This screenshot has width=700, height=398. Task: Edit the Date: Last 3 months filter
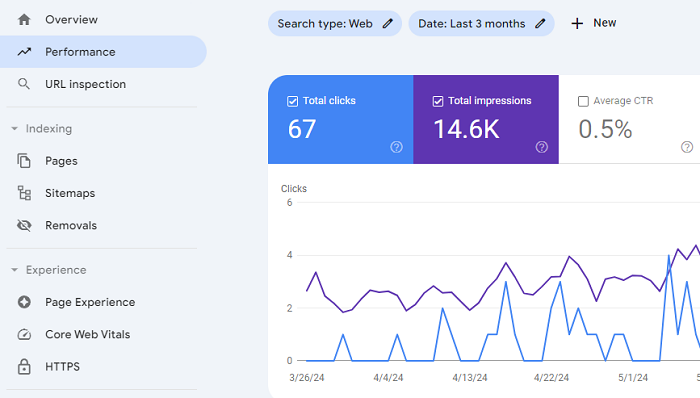(481, 24)
